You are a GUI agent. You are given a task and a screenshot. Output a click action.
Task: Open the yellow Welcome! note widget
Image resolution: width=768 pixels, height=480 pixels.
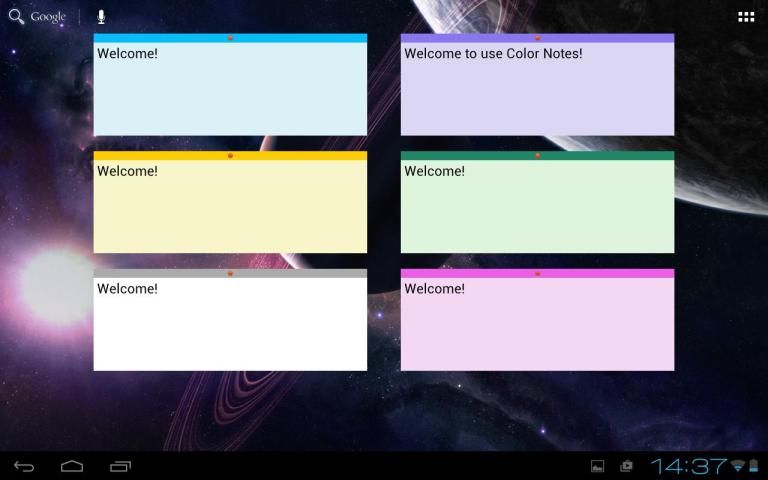(230, 207)
